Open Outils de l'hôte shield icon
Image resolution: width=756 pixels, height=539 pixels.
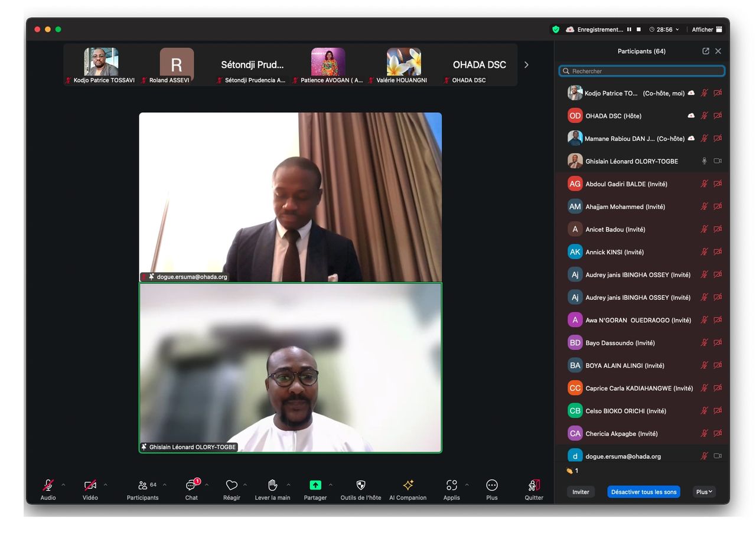click(361, 485)
